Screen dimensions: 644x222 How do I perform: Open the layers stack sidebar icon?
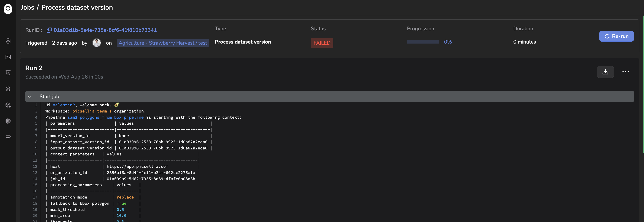[x=8, y=89]
